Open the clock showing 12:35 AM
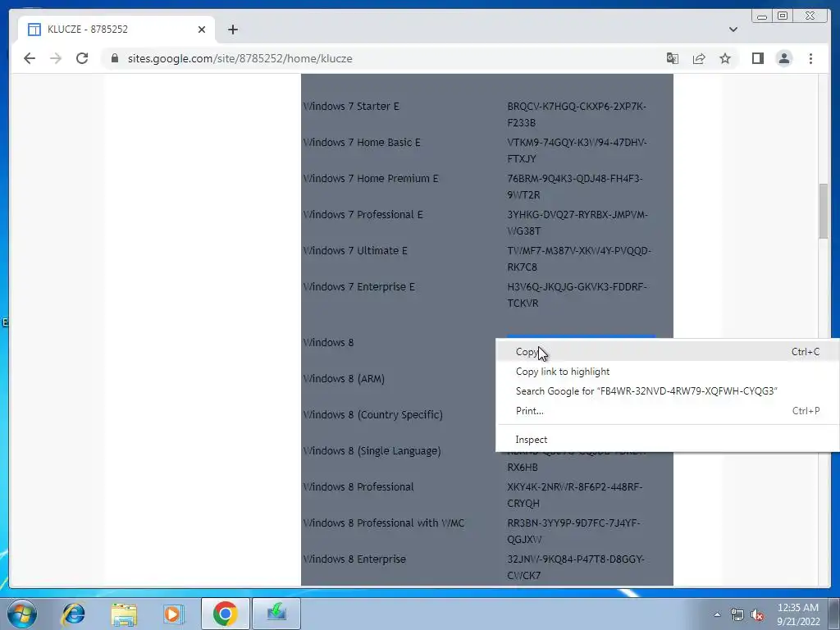Viewport: 840px width, 630px height. tap(798, 614)
